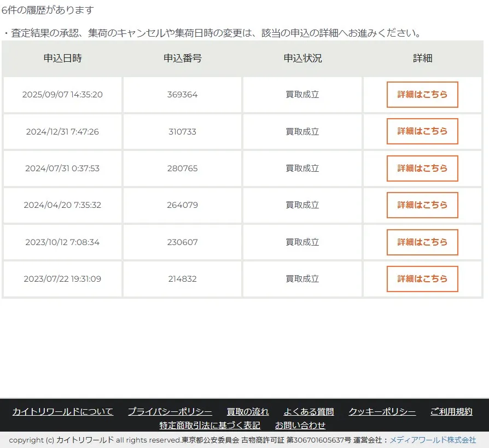This screenshot has height=448, width=489.
Task: Open よくある質問 in the footer
Action: pyautogui.click(x=308, y=412)
